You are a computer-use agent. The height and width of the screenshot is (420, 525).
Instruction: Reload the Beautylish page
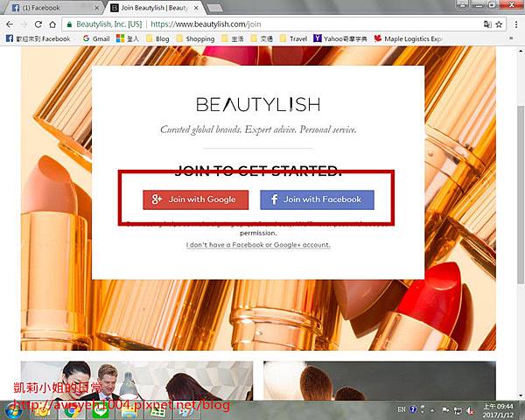pos(38,24)
